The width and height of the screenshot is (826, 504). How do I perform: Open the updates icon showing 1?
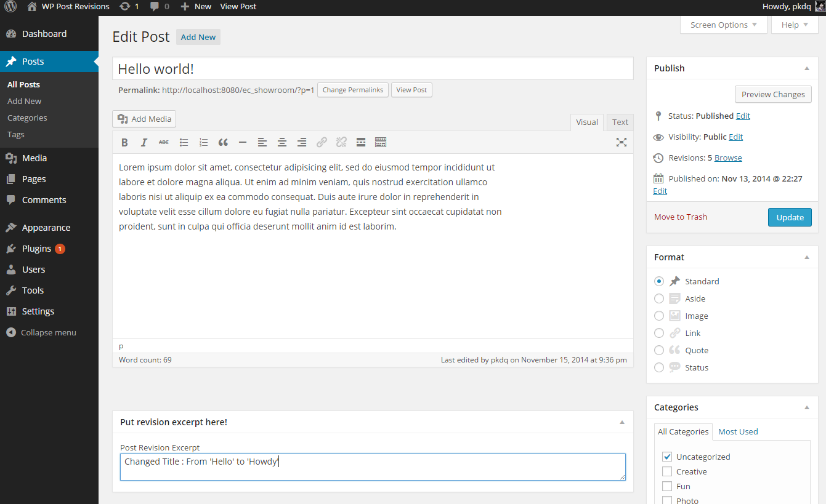point(129,7)
